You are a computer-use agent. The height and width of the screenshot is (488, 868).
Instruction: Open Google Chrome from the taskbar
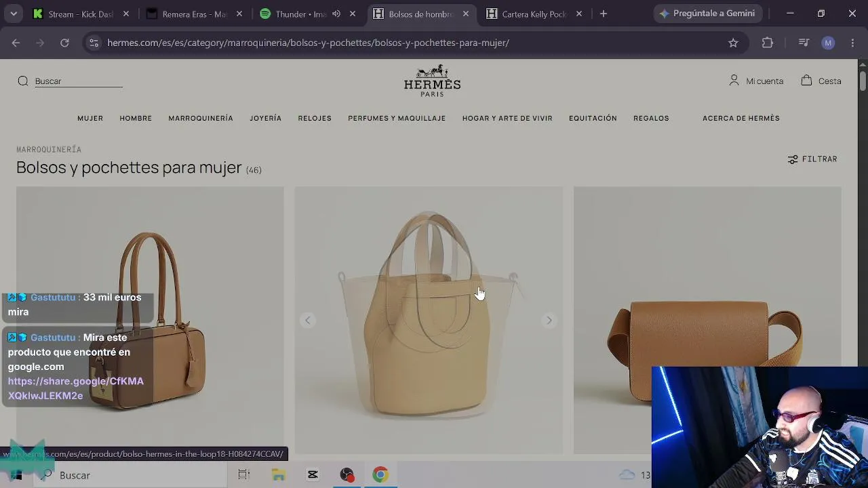point(380,475)
